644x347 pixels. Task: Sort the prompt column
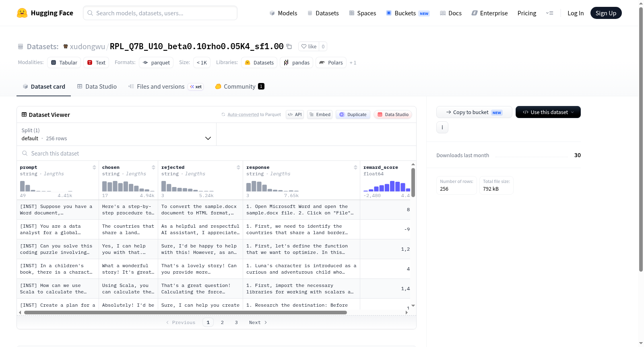coord(94,167)
